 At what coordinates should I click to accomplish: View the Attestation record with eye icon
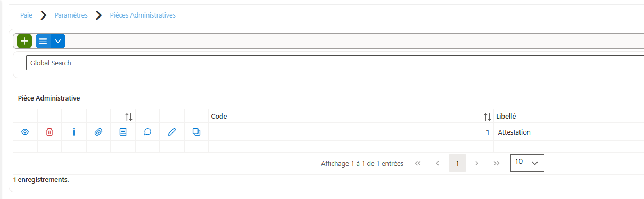25,132
